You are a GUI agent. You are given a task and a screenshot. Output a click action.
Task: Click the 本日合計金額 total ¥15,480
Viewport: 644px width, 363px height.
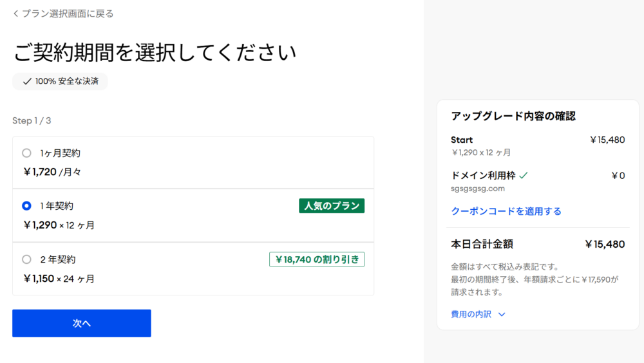click(x=605, y=245)
